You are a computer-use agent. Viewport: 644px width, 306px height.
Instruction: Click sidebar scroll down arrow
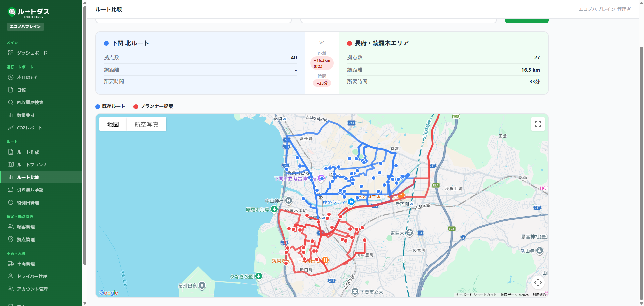click(85, 303)
